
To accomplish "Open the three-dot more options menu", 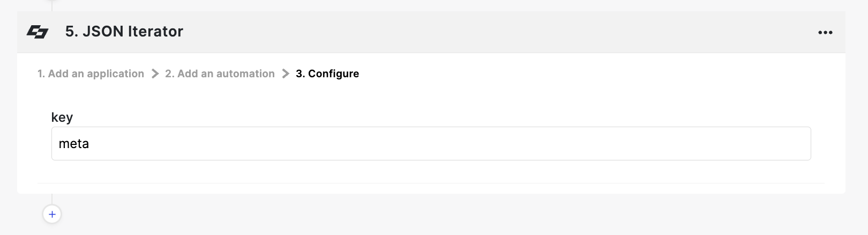I will (825, 33).
